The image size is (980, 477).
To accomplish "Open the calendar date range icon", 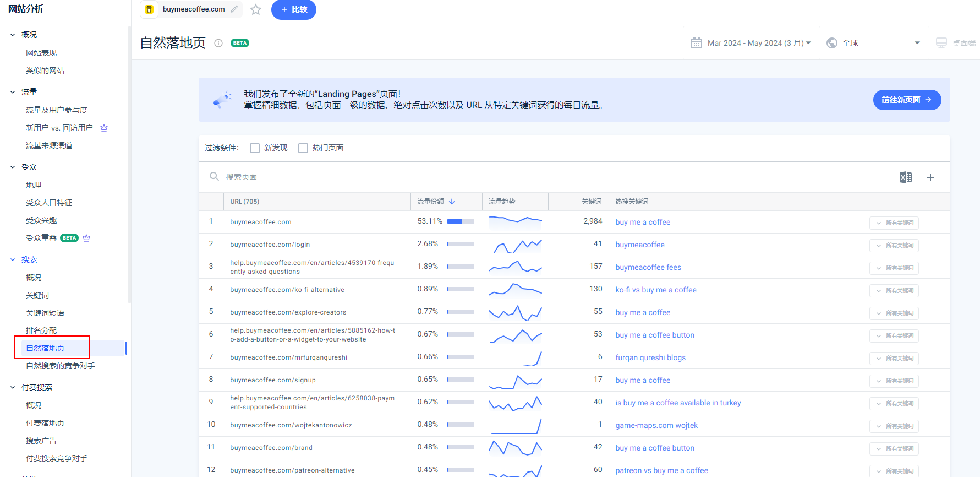I will [x=697, y=43].
